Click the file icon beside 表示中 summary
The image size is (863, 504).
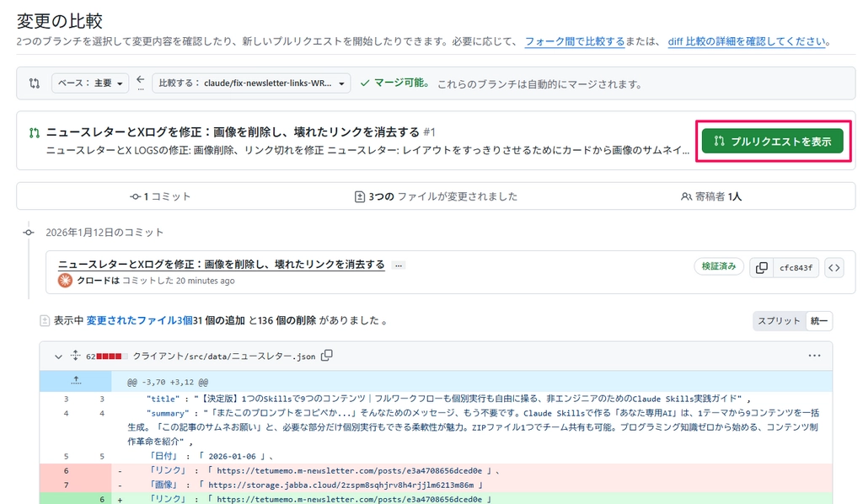point(45,321)
